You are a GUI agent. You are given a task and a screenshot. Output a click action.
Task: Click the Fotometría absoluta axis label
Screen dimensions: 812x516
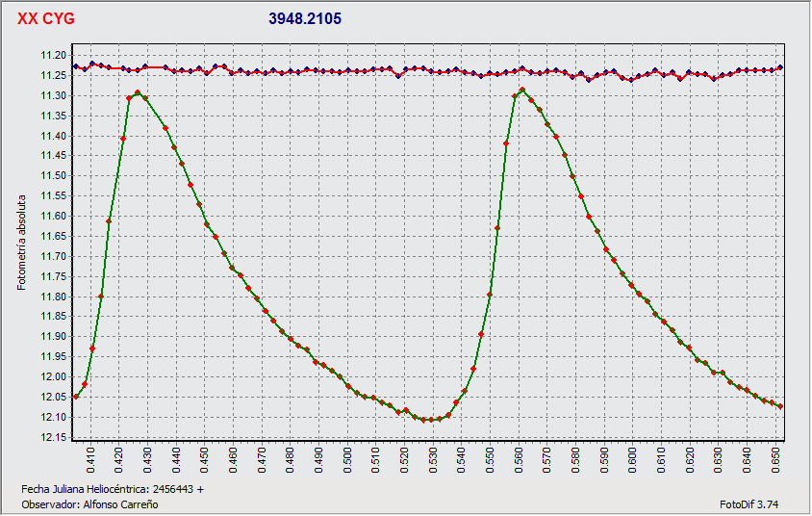(x=22, y=241)
